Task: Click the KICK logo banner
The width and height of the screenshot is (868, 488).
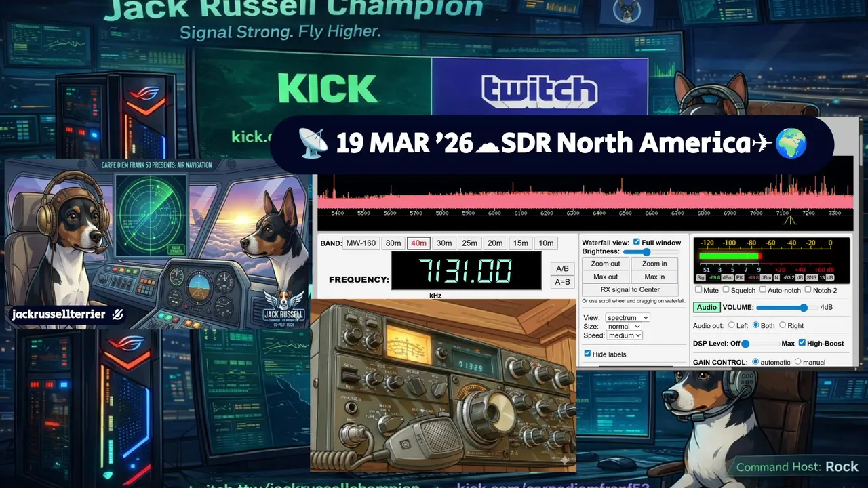Action: pyautogui.click(x=327, y=89)
